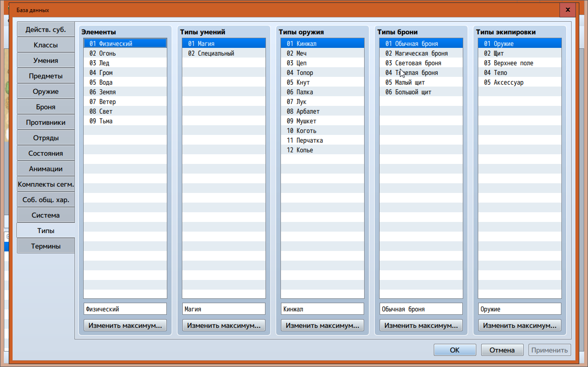The width and height of the screenshot is (588, 367).
Task: Select equipment type 03 Верхнее поле
Action: (x=520, y=63)
